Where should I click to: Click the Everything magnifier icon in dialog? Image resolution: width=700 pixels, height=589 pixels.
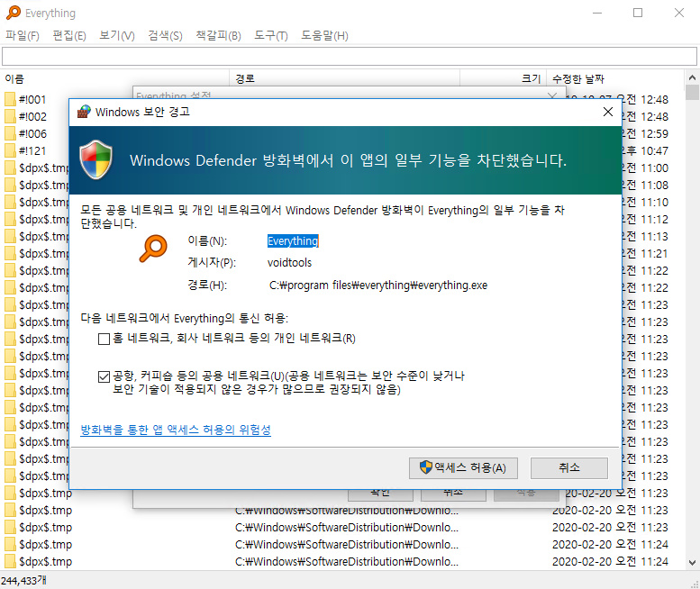(153, 249)
